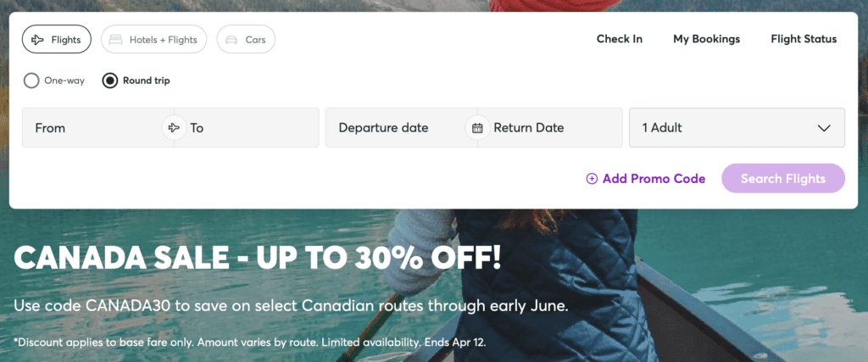This screenshot has width=868, height=362.
Task: Go to My Bookings
Action: pyautogui.click(x=706, y=39)
